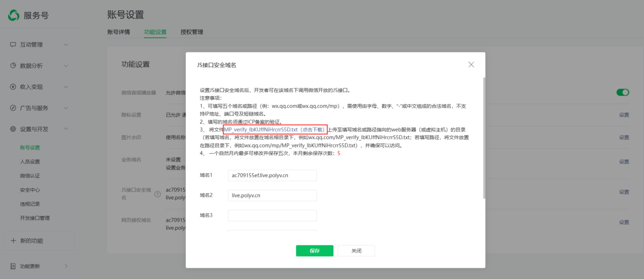Click the dialog vertical scrollbar
The width and height of the screenshot is (644, 279).
pos(484,138)
